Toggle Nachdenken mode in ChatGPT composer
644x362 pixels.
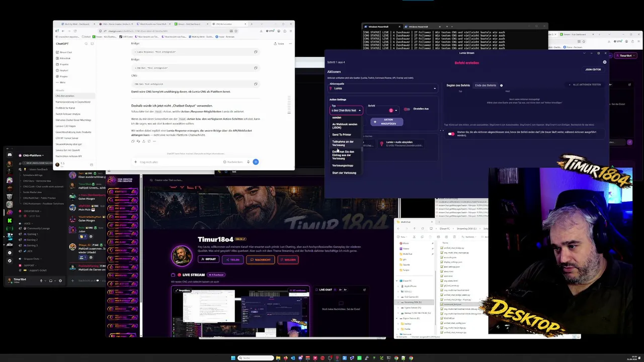point(233,162)
